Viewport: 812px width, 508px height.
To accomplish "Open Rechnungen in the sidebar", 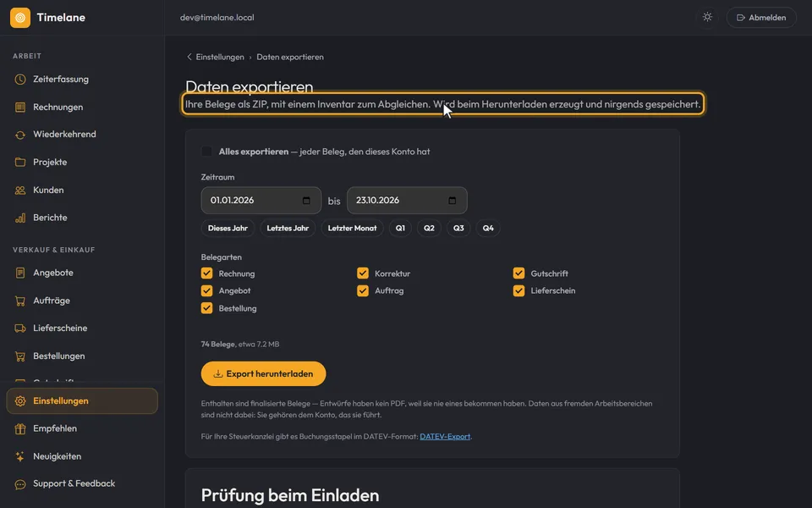I will coord(82,108).
